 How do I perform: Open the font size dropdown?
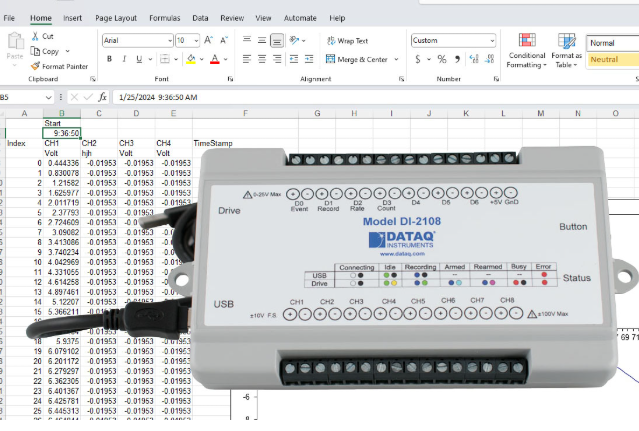click(x=196, y=40)
